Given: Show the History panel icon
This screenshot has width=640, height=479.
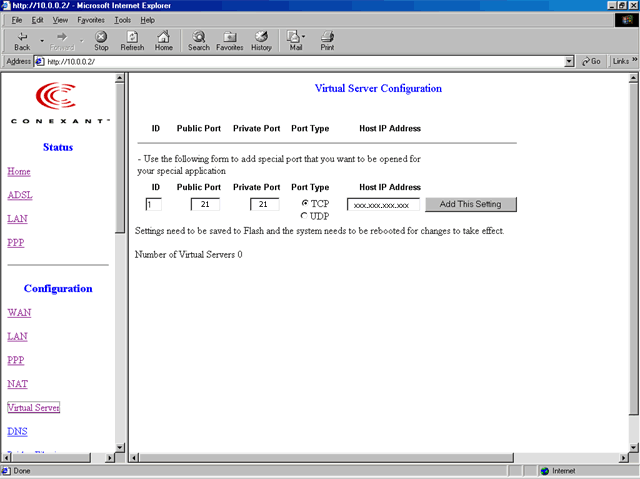Looking at the screenshot, I should click(x=261, y=37).
